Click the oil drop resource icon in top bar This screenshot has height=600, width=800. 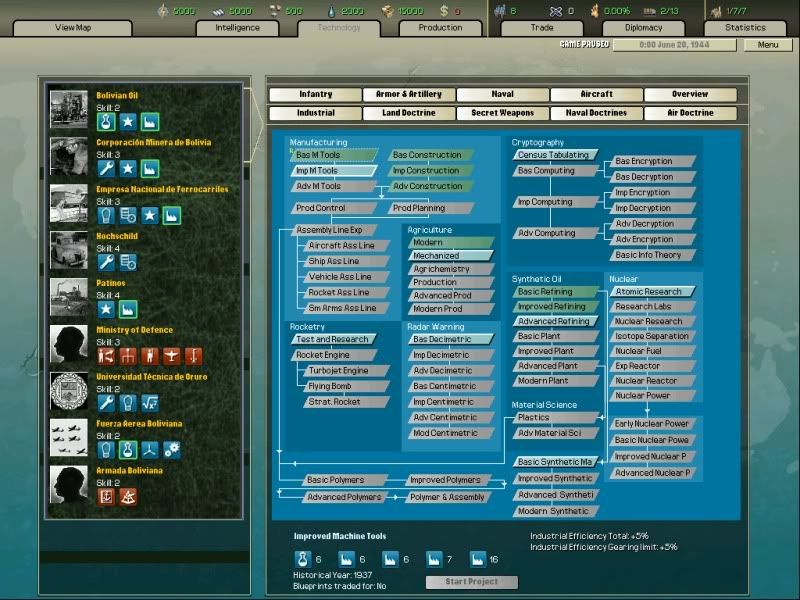coord(331,11)
